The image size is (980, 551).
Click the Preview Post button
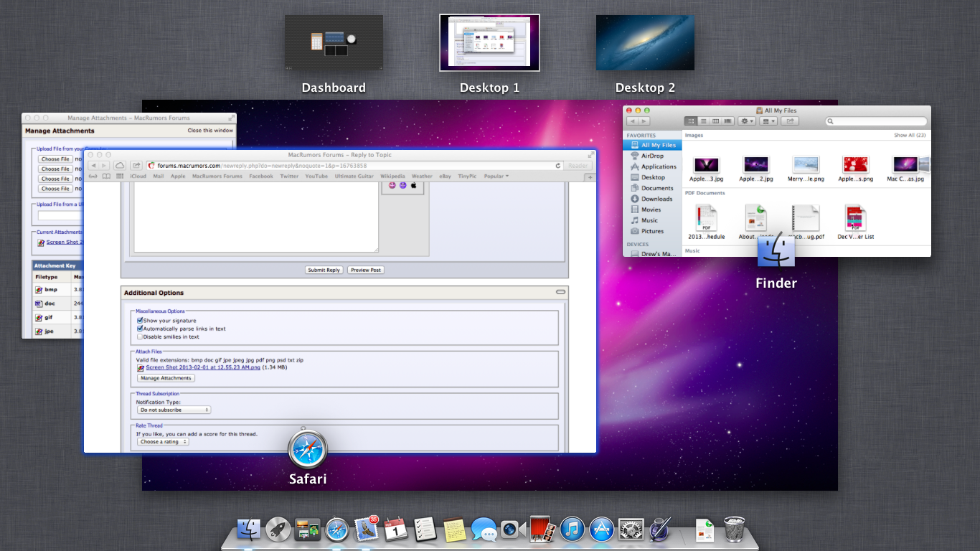tap(365, 270)
